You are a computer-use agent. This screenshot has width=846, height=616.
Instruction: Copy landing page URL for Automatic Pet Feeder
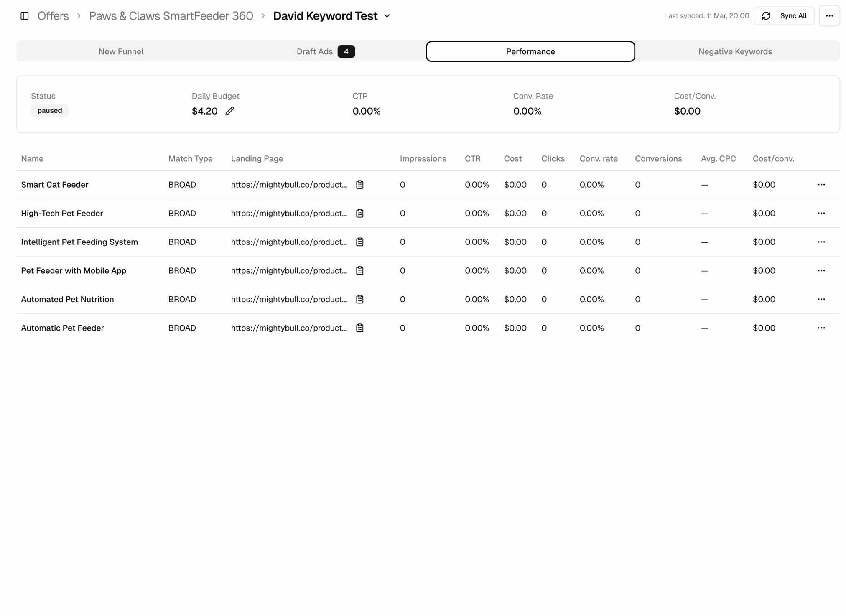[359, 328]
